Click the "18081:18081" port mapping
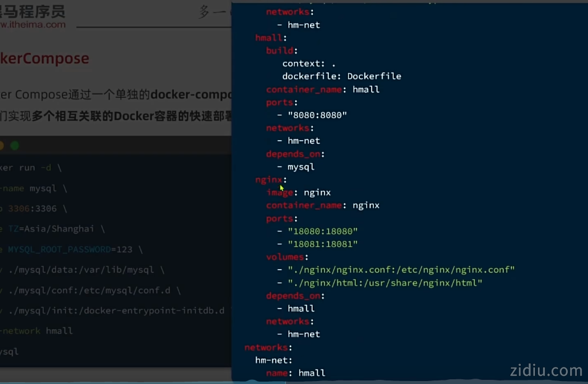 pos(322,244)
